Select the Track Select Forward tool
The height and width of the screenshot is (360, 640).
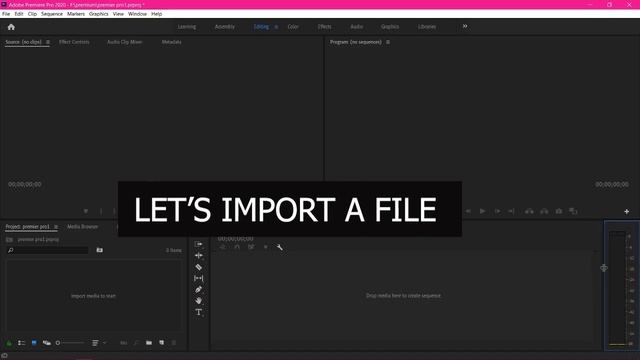[199, 244]
